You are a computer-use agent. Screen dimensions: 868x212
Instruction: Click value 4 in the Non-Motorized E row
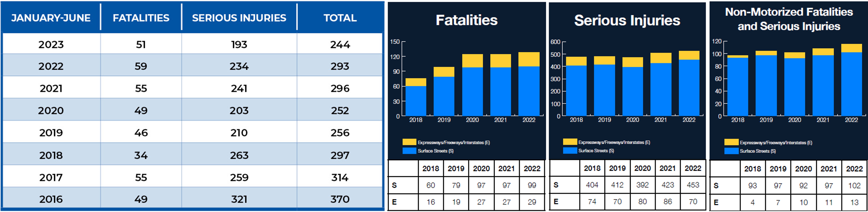tap(752, 203)
